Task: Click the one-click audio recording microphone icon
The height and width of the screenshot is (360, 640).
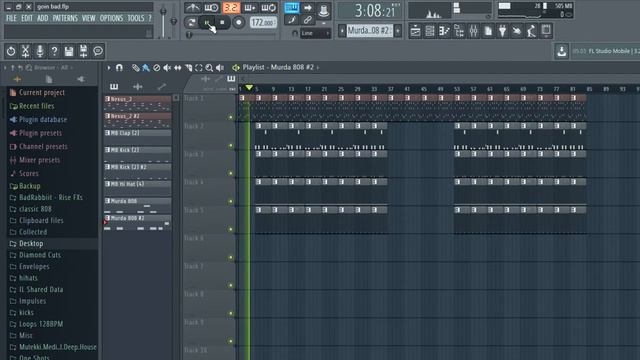Action: (x=40, y=51)
